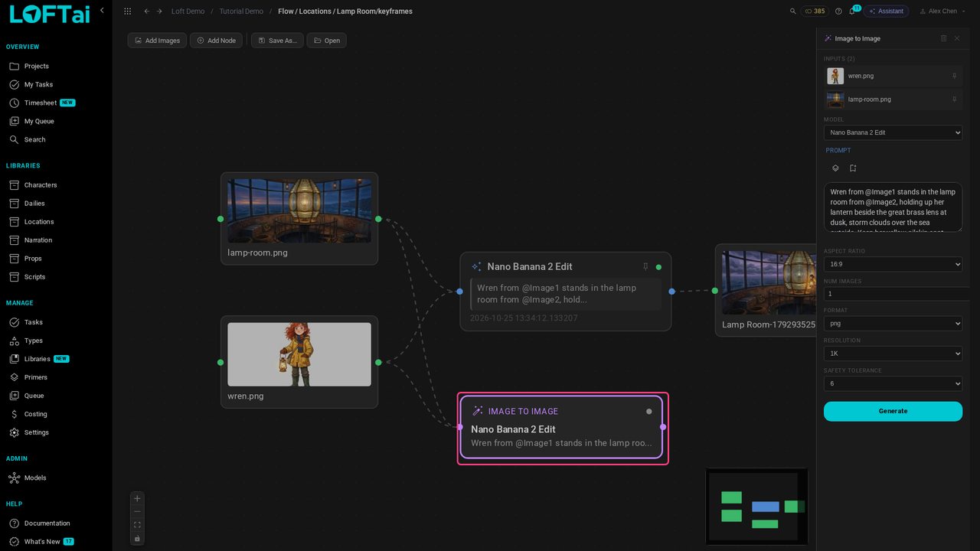This screenshot has height=551, width=980.
Task: Click the Add Node button
Action: coord(217,41)
